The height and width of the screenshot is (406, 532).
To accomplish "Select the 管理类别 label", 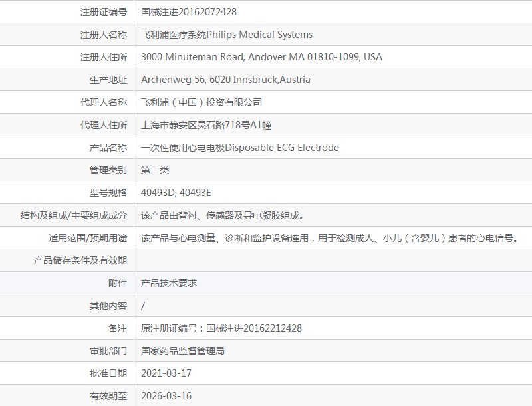I will point(108,170).
